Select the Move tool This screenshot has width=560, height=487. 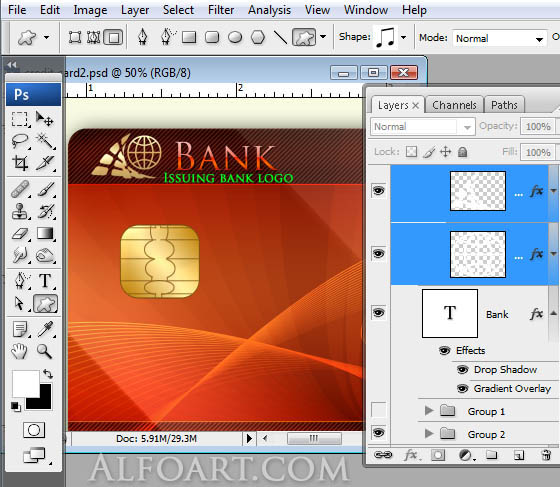pos(45,119)
